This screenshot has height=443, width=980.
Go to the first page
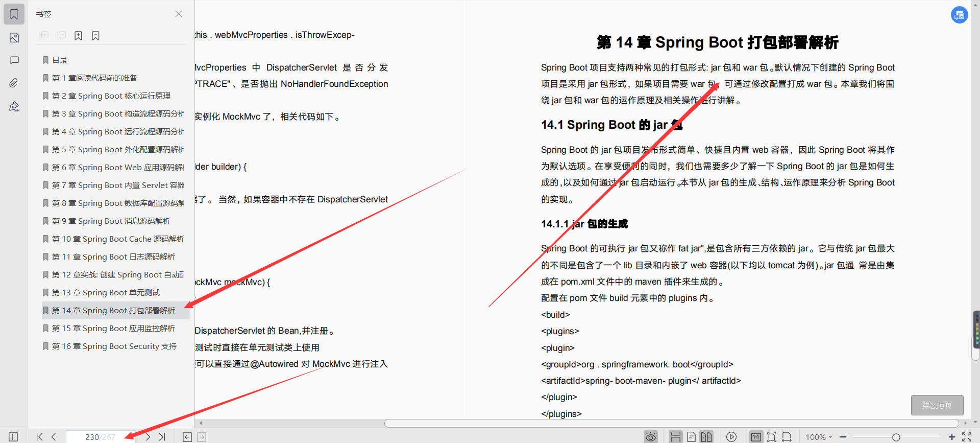tap(39, 437)
